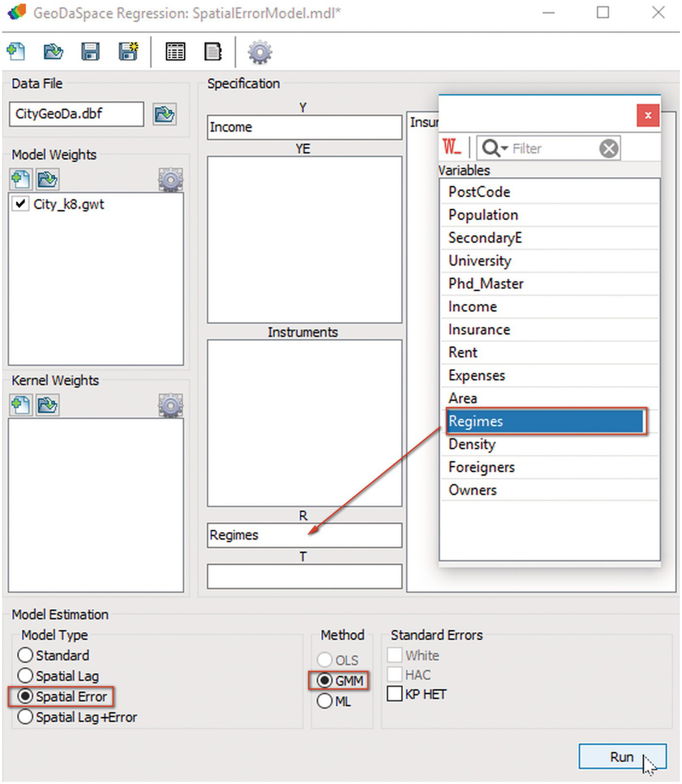Select SecondaryE in the Variables list
The height and width of the screenshot is (784, 682).
pos(550,238)
